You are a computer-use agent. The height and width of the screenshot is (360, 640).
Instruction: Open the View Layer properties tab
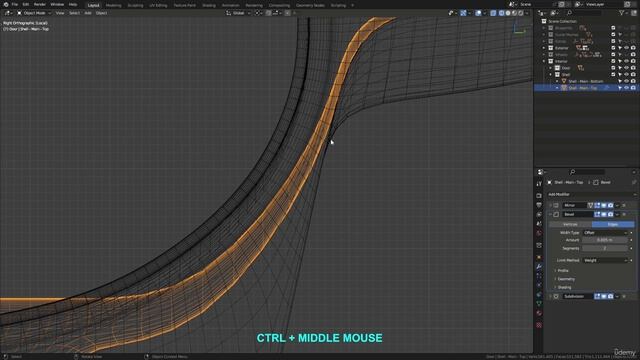(x=539, y=214)
